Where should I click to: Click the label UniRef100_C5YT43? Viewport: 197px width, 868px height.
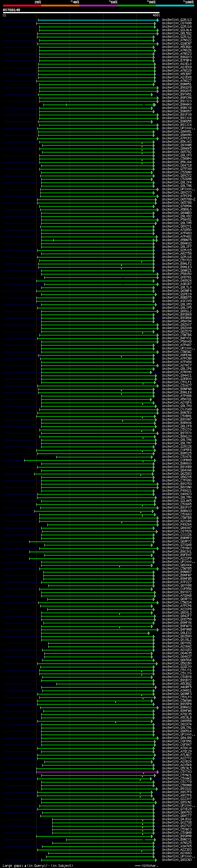(177, 772)
